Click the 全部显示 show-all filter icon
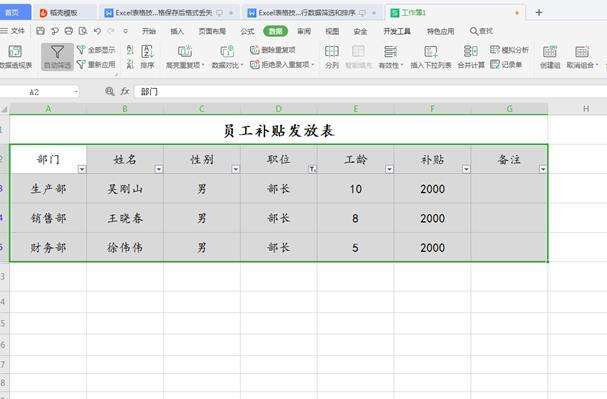This screenshot has height=399, width=607. coord(81,50)
